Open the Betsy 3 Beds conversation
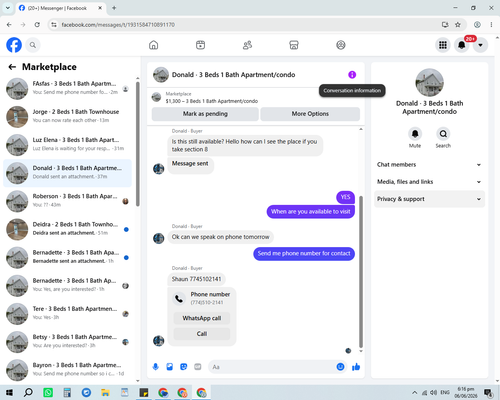This screenshot has height=400, width=500. point(67,342)
